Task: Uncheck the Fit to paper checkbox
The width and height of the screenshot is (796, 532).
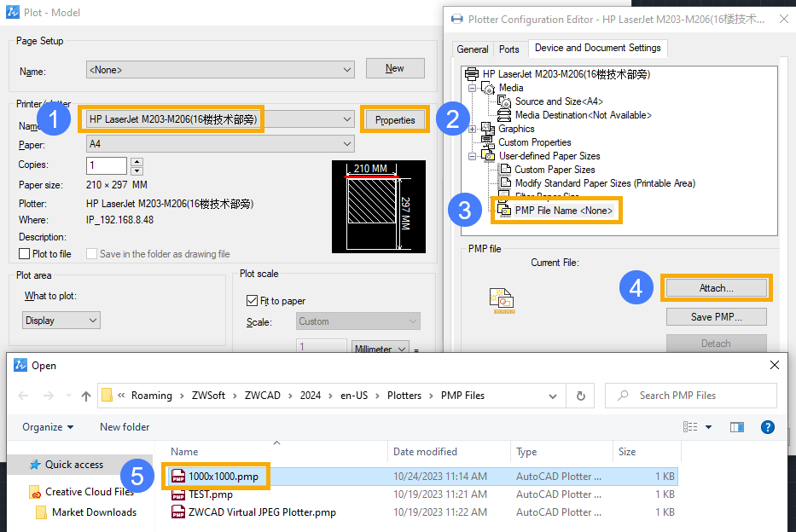Action: click(252, 301)
